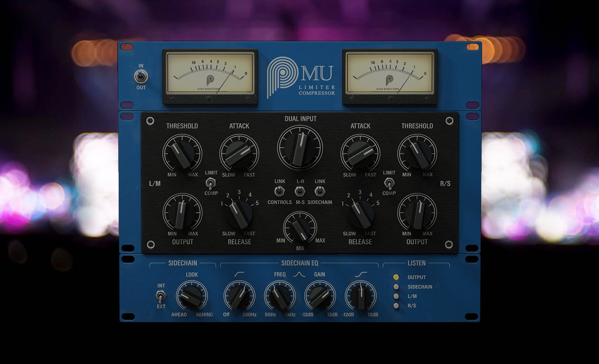The width and height of the screenshot is (599, 364).
Task: Set the L/M Release selector knob
Action: pos(240,213)
